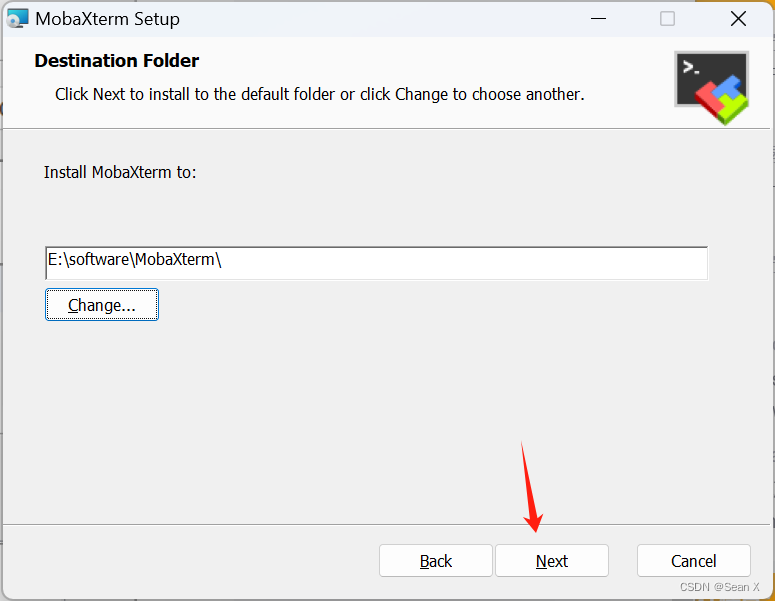Viewport: 775px width, 601px height.
Task: Go Back to the previous setup step
Action: coord(435,560)
